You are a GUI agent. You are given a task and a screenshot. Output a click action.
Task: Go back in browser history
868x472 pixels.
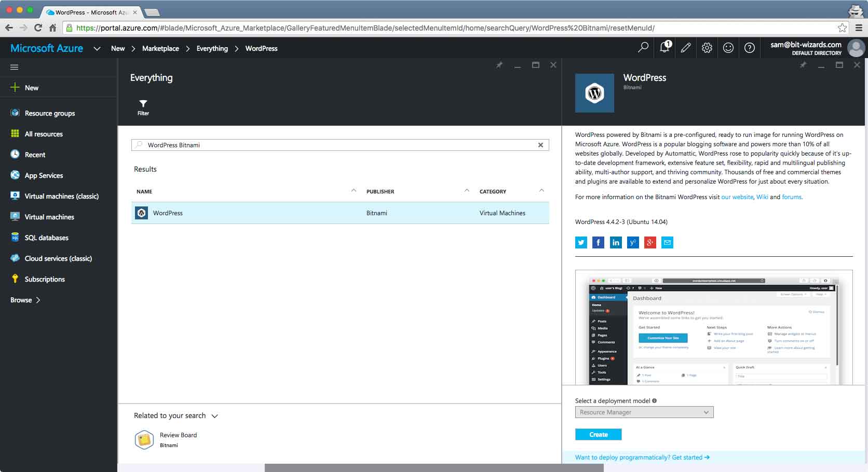[x=9, y=27]
